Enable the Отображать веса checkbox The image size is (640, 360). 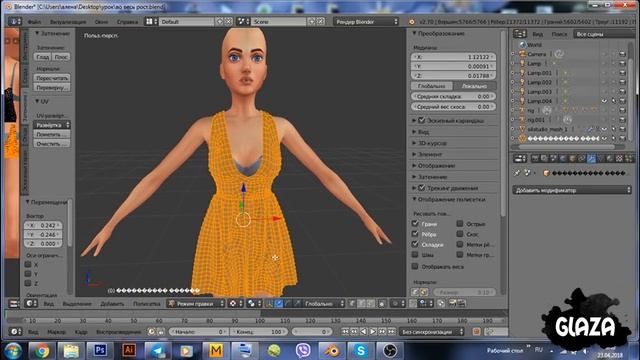pyautogui.click(x=416, y=266)
